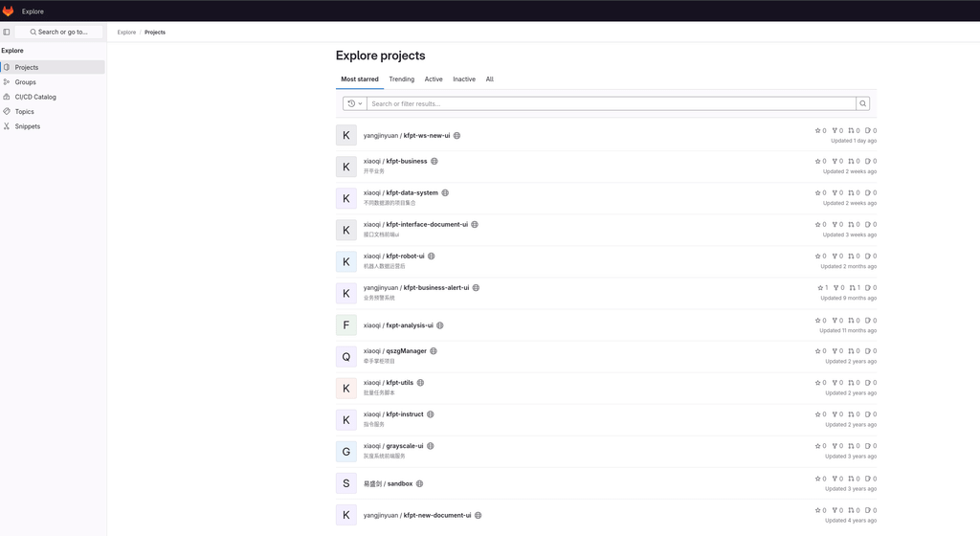
Task: Click the magnifier search button
Action: pos(862,103)
